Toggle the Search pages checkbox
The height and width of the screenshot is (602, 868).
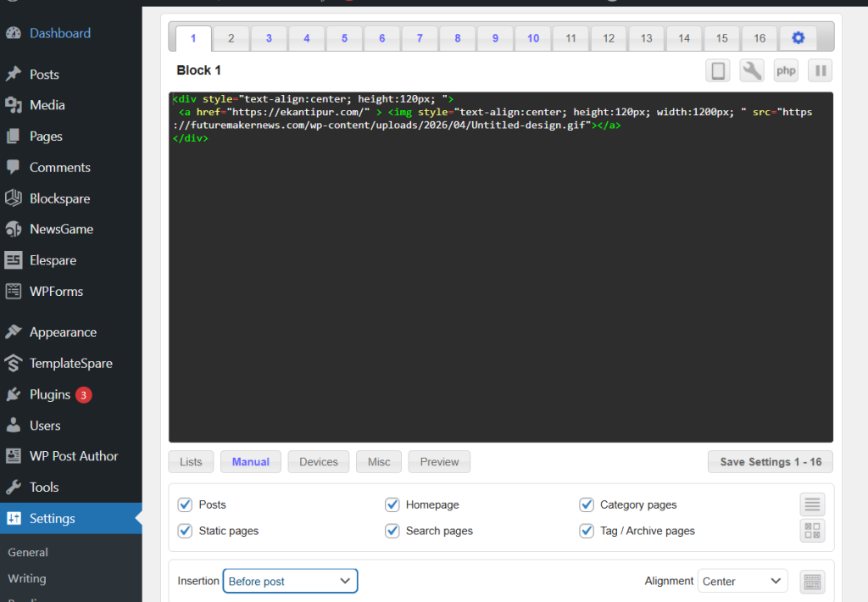click(392, 531)
